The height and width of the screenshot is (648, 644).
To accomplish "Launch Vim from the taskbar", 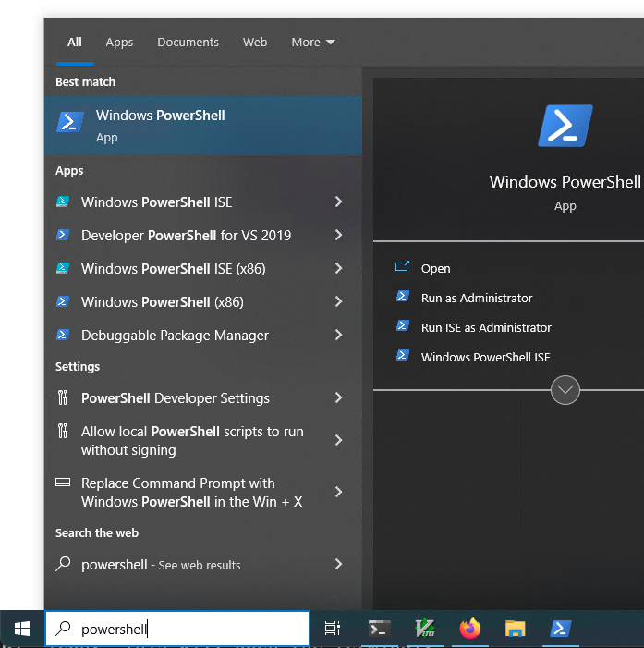I will coord(425,629).
